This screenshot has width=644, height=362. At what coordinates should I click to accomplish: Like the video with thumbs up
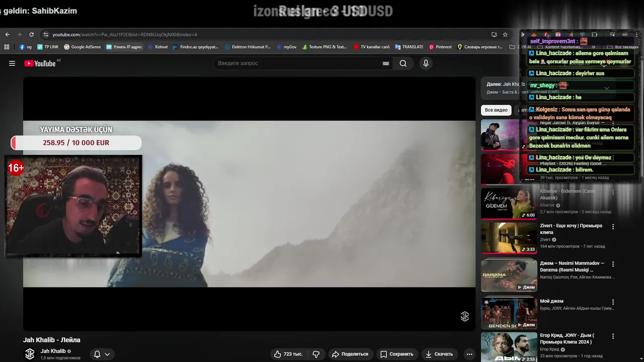(288, 354)
